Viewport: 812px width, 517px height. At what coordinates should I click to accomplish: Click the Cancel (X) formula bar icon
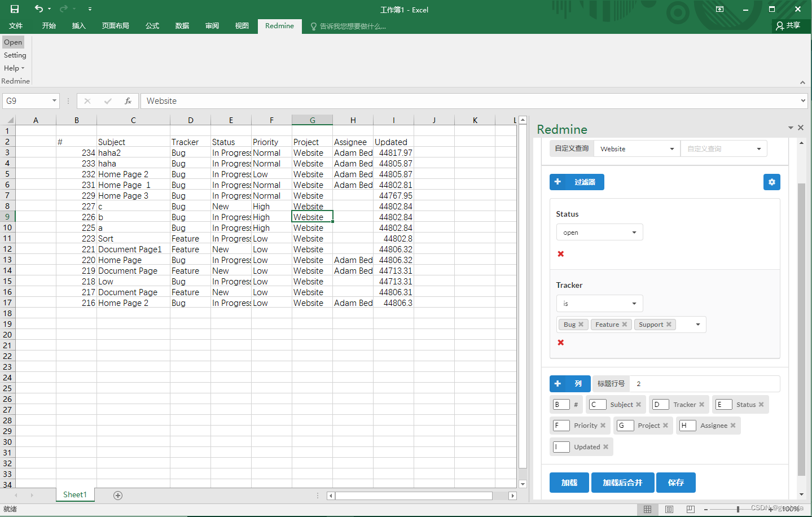(87, 101)
